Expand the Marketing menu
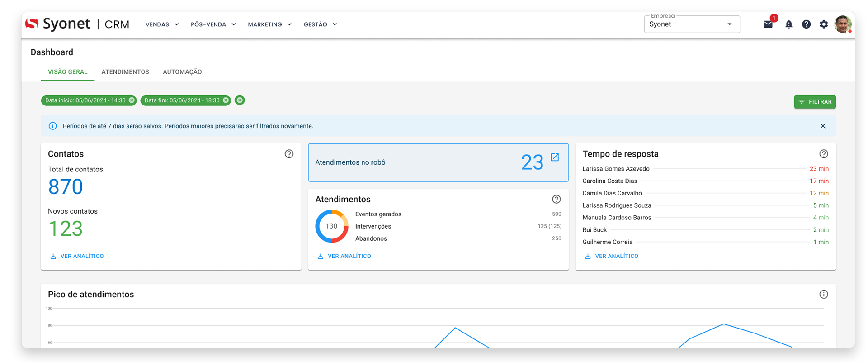 click(x=270, y=24)
